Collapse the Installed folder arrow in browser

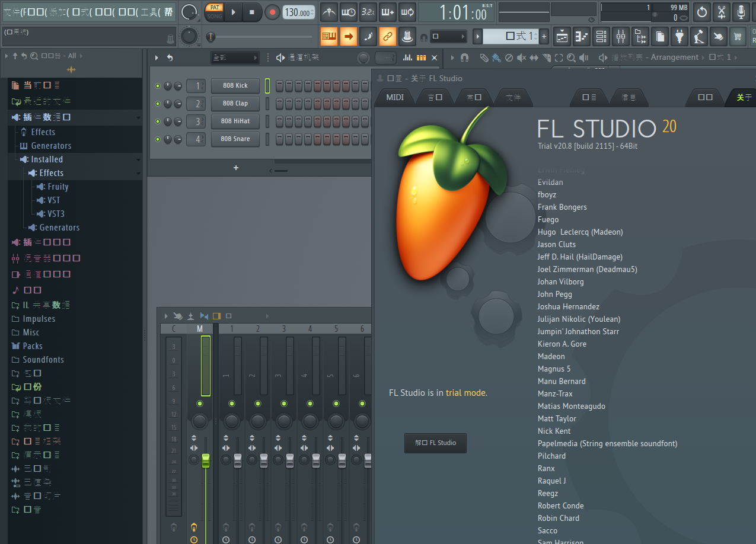[x=138, y=160]
